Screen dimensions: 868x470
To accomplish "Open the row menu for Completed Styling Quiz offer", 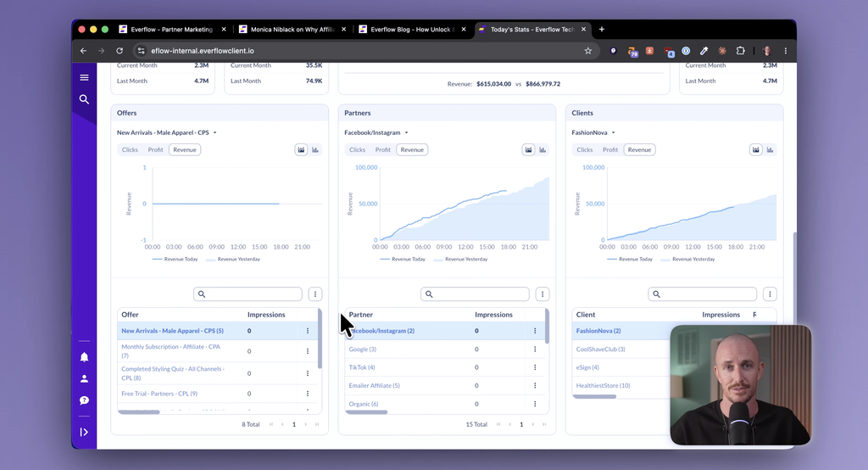I will coord(308,373).
